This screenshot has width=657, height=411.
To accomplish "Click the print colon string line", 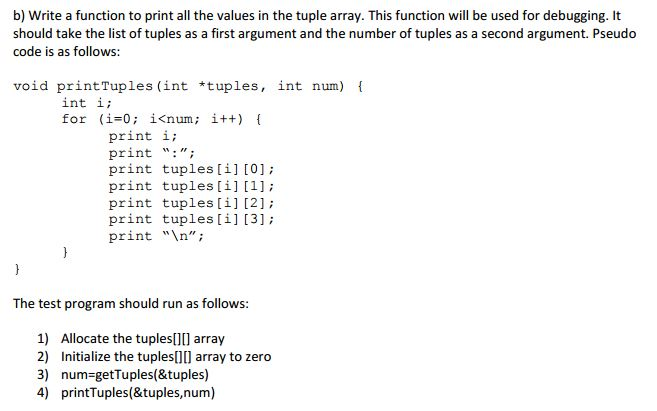I will 152,153.
